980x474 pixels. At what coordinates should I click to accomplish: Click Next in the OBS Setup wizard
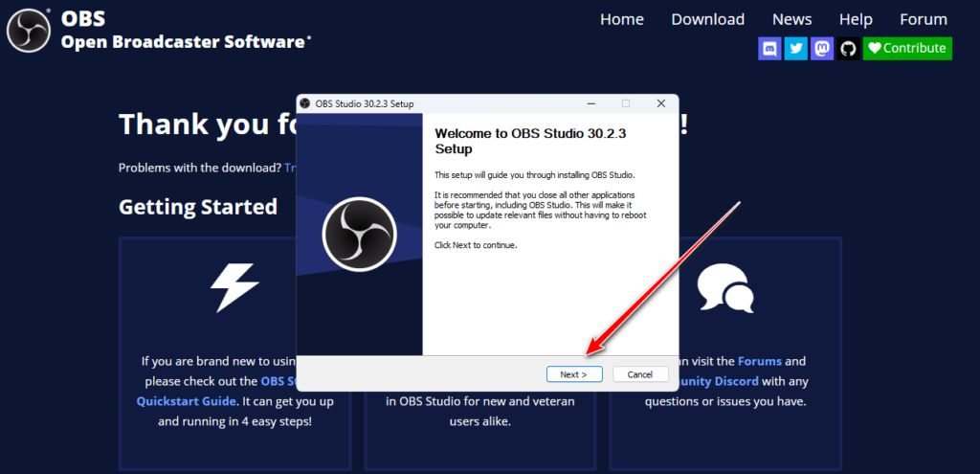pos(574,374)
